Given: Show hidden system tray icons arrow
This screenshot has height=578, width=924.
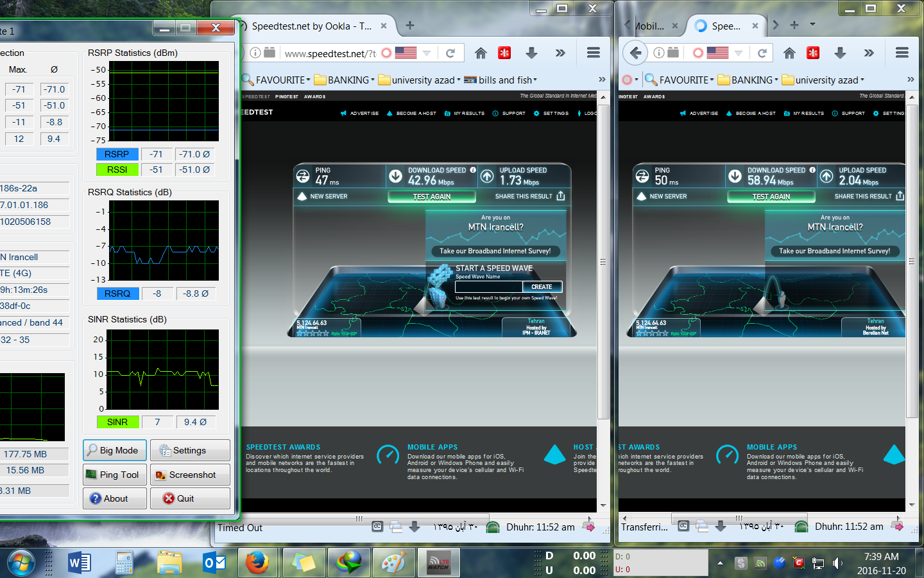Looking at the screenshot, I should [720, 563].
